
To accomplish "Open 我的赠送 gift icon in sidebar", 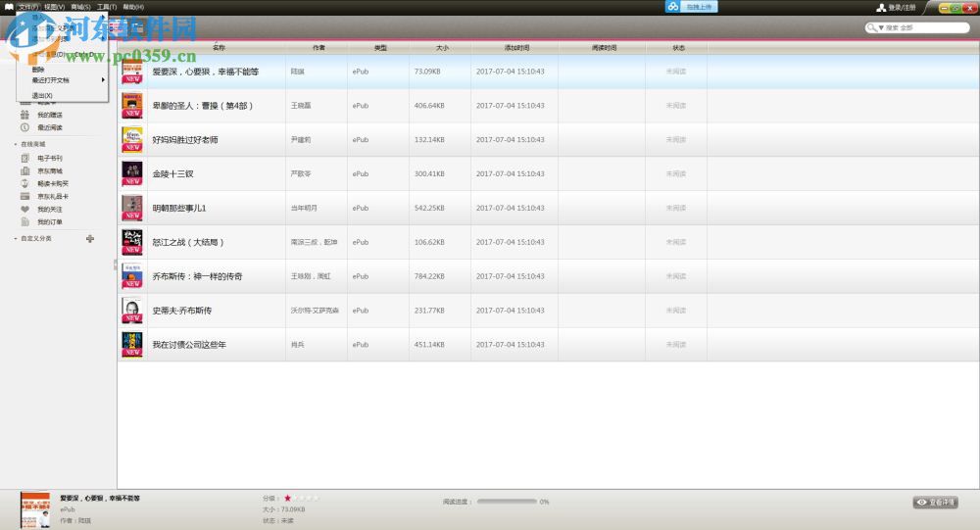I will coord(25,115).
